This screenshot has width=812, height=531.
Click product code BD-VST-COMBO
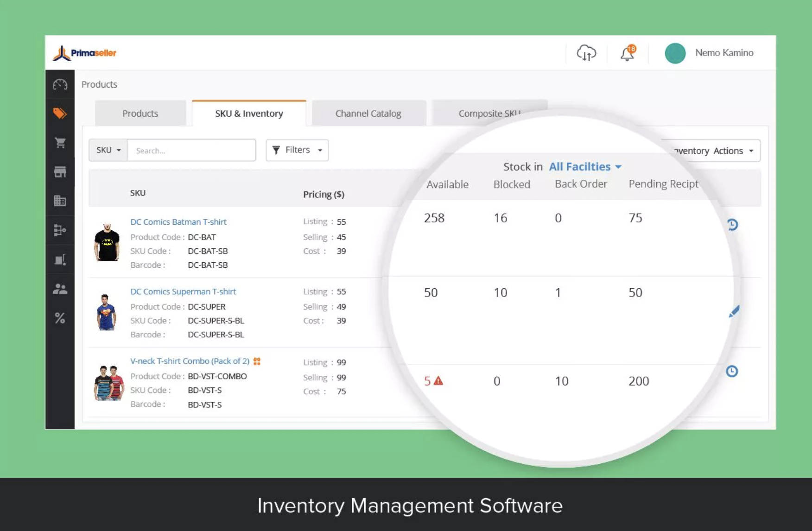[217, 376]
